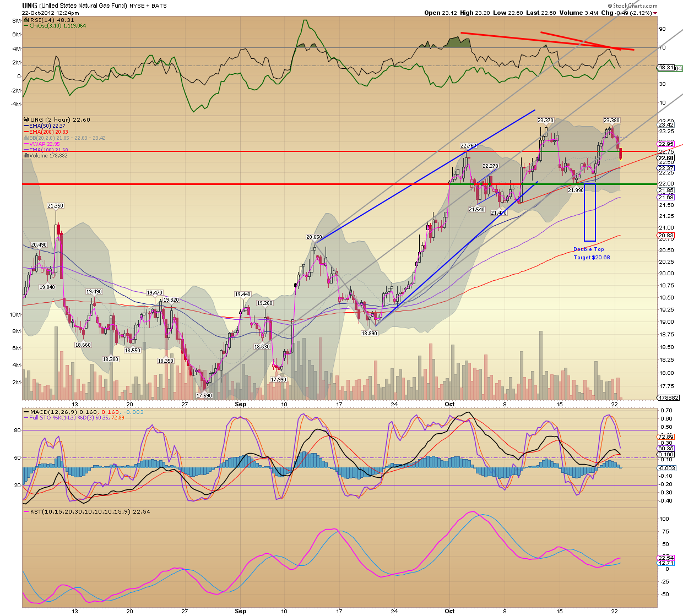This screenshot has width=683, height=616.
Task: Click the 'Double Top Target $20.68' annotation text
Action: (591, 253)
